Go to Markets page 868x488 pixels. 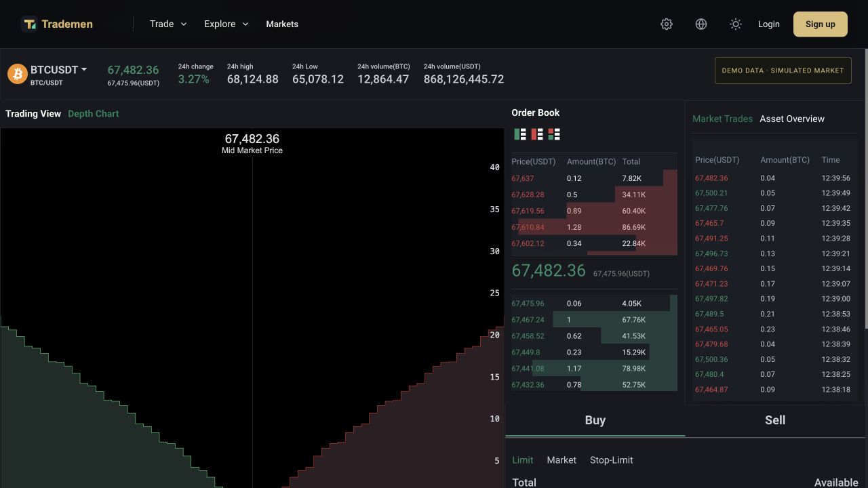(282, 24)
